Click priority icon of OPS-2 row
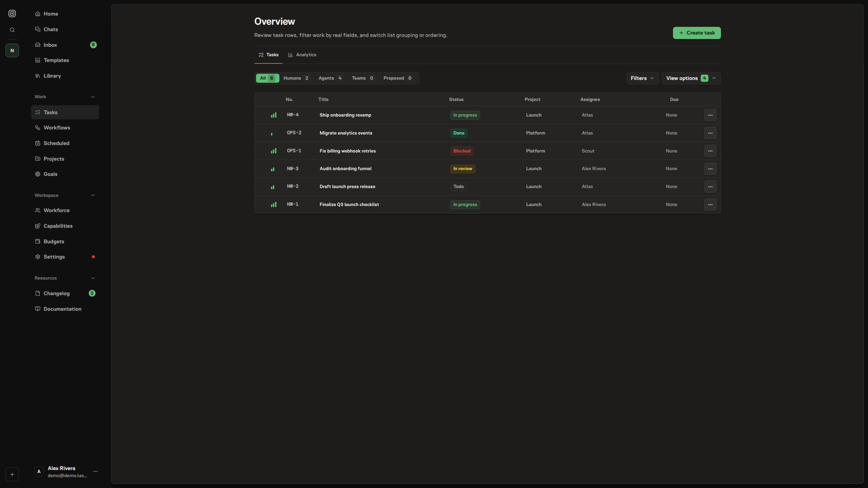 click(274, 133)
